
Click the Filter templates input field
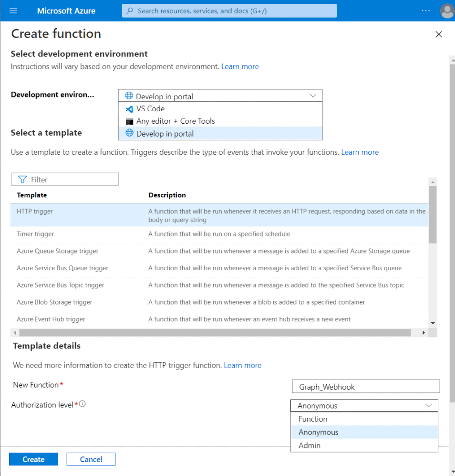tap(64, 180)
